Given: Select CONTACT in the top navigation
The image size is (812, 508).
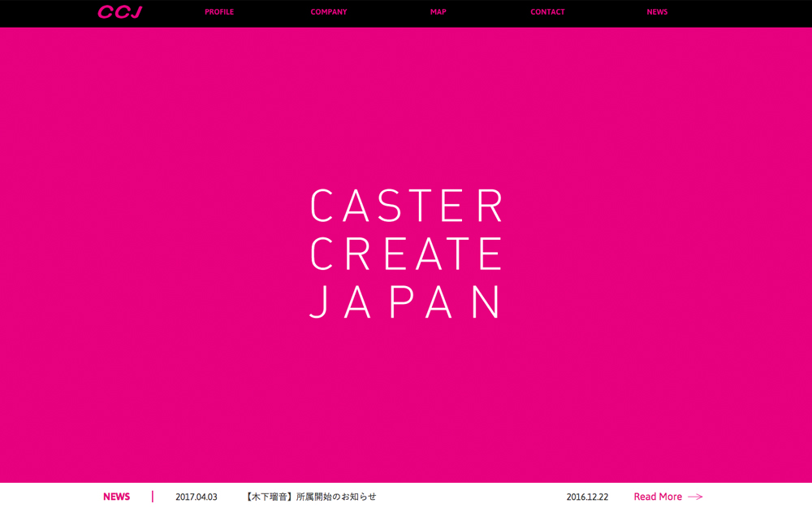Looking at the screenshot, I should (547, 12).
